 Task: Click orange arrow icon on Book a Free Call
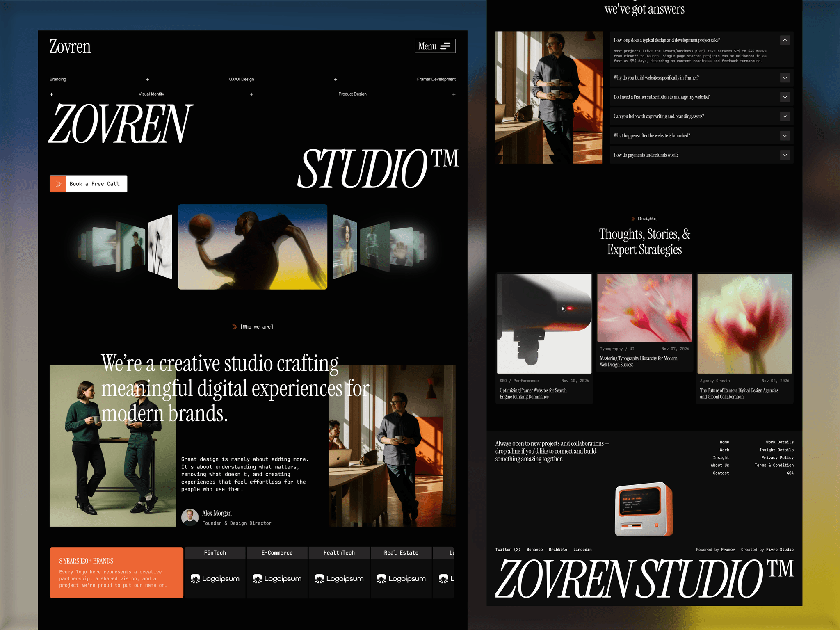coord(58,184)
